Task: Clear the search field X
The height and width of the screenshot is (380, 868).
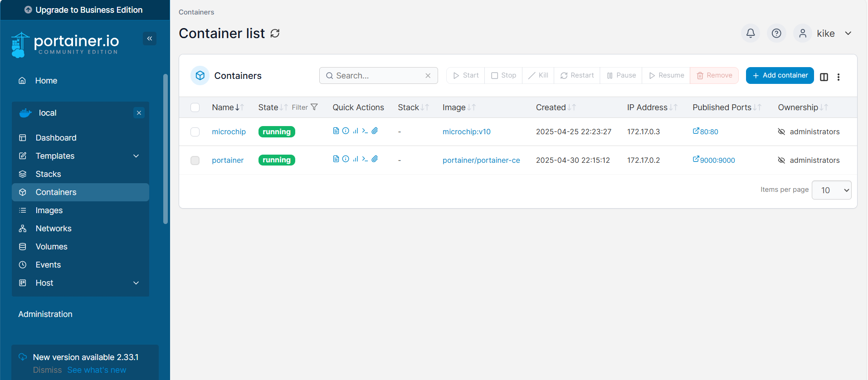Action: pyautogui.click(x=428, y=76)
